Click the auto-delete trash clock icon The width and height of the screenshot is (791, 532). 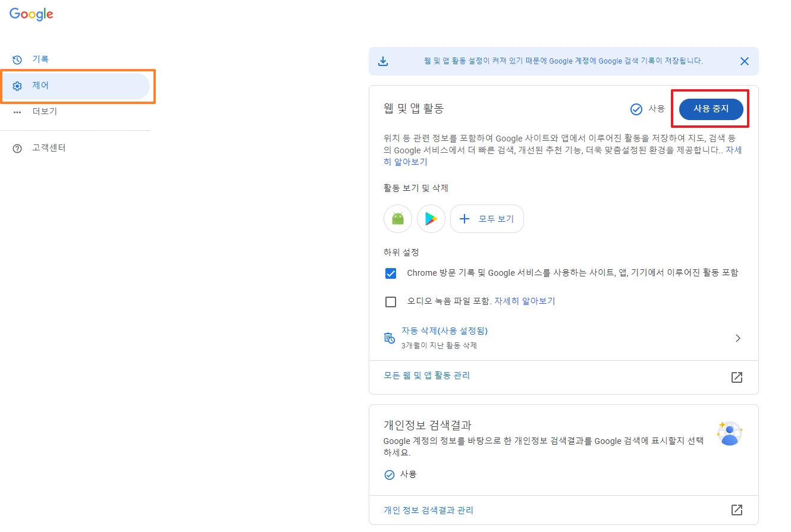390,338
